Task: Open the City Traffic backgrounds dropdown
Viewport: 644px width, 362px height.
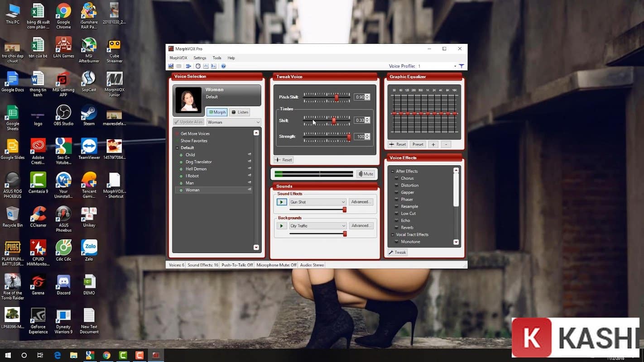Action: 317,225
